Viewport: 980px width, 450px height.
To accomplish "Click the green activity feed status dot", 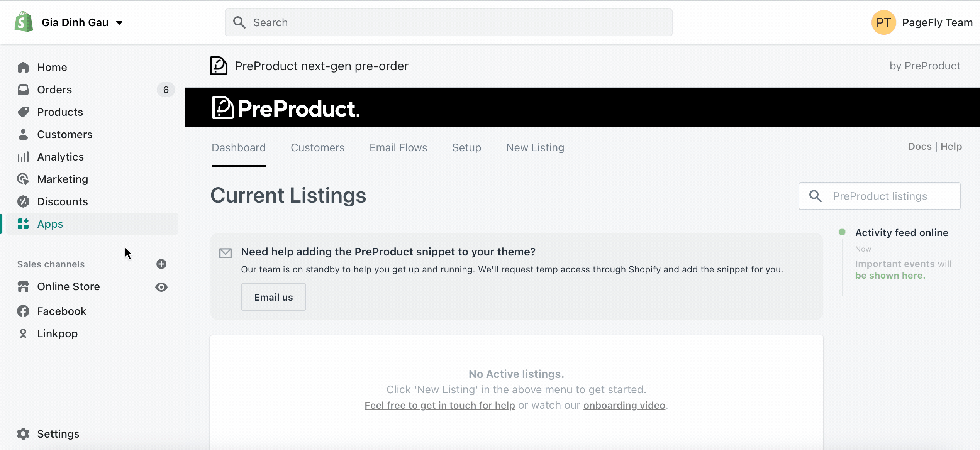I will tap(842, 232).
